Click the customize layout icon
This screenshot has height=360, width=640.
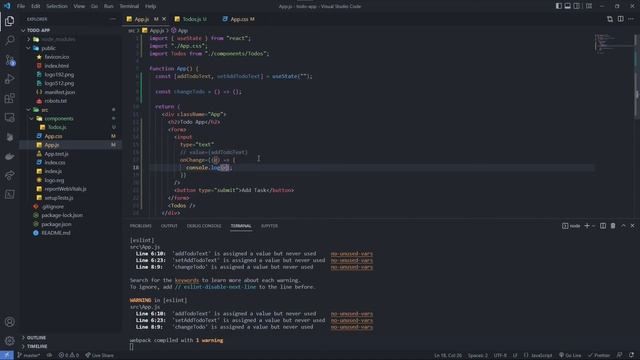coord(589,6)
